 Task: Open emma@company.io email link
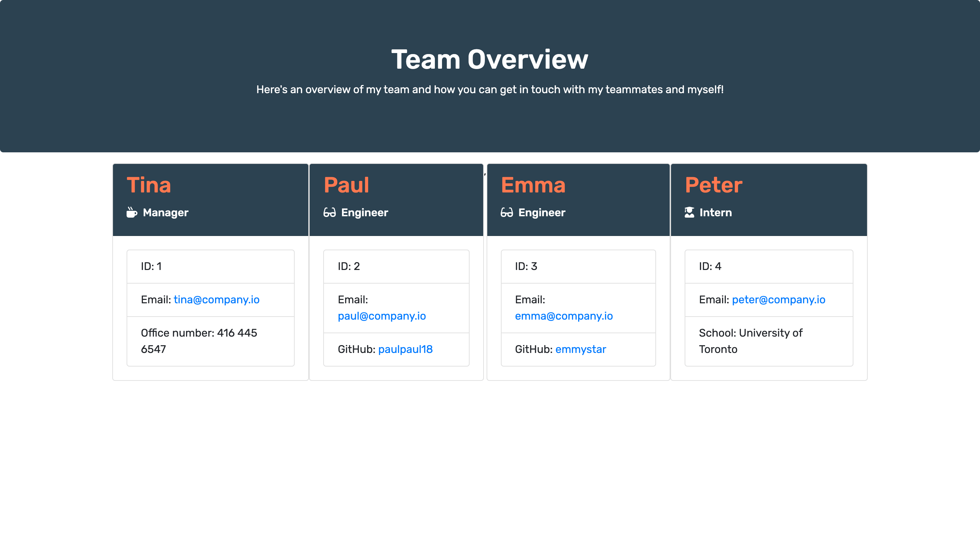(563, 316)
